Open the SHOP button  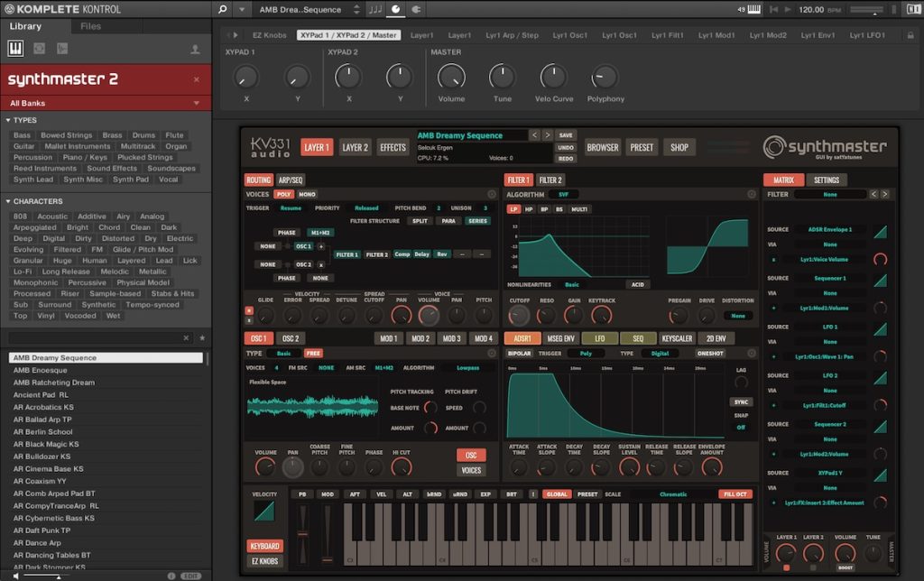pyautogui.click(x=679, y=147)
